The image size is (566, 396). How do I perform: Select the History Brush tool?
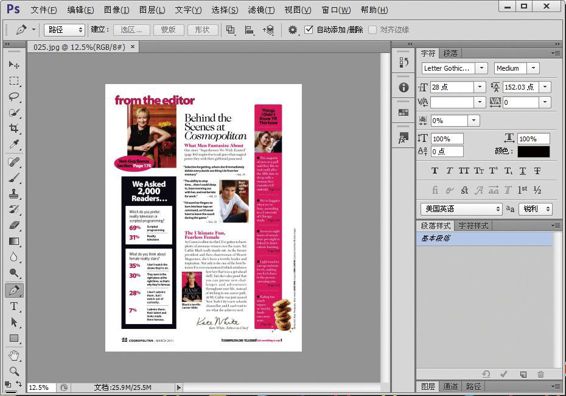(x=14, y=209)
